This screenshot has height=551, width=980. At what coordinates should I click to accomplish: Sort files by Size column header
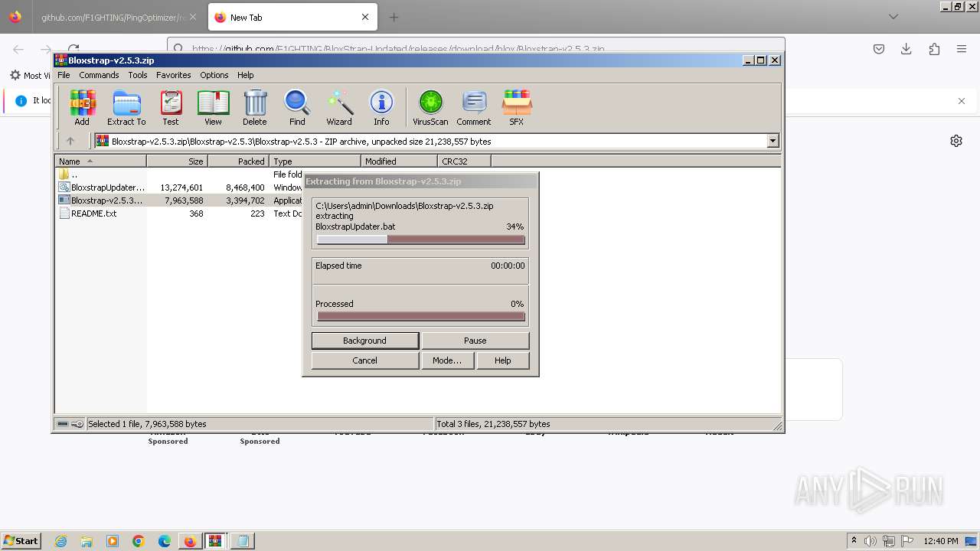(177, 161)
